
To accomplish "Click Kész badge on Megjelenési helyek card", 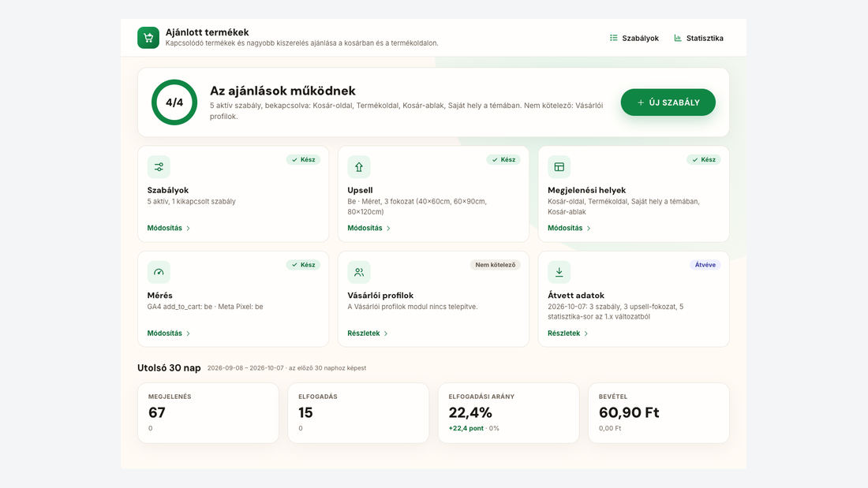I will click(704, 159).
